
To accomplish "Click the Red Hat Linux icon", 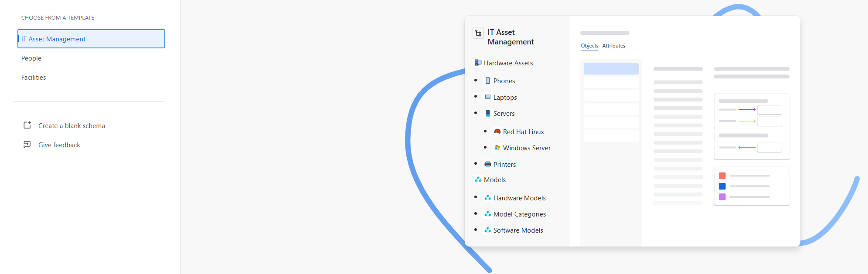I will 497,132.
